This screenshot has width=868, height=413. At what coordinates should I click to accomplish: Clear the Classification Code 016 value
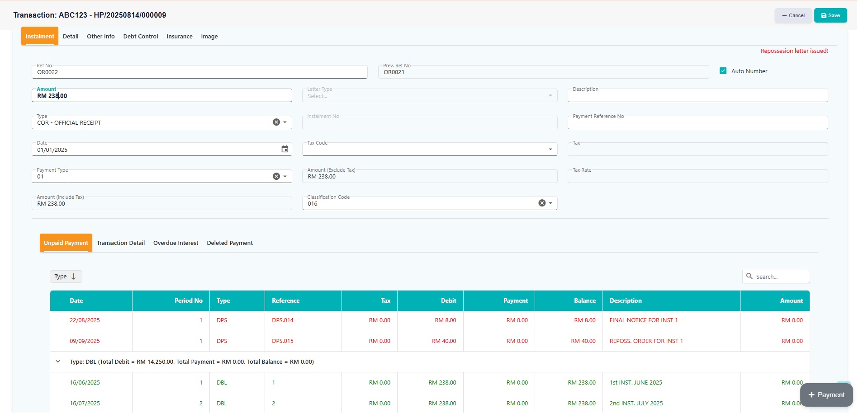pos(541,203)
